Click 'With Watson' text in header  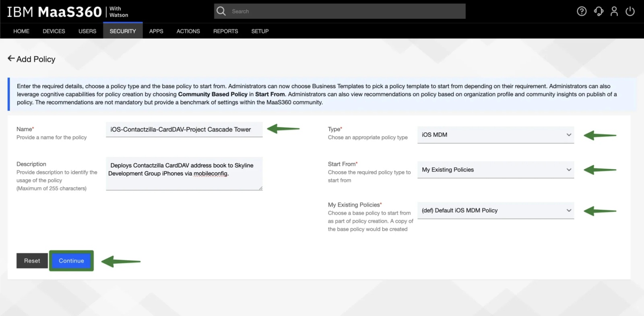coord(119,12)
